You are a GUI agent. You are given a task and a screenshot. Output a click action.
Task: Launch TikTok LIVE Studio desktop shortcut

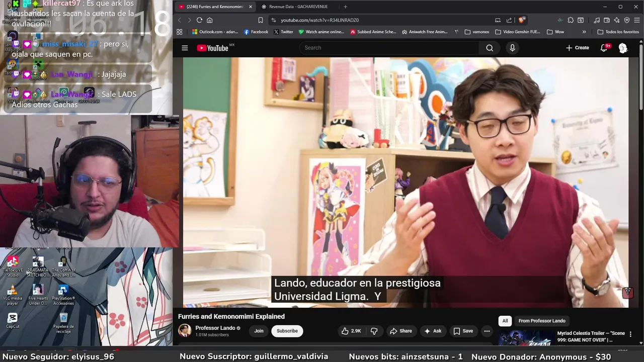coord(13,266)
